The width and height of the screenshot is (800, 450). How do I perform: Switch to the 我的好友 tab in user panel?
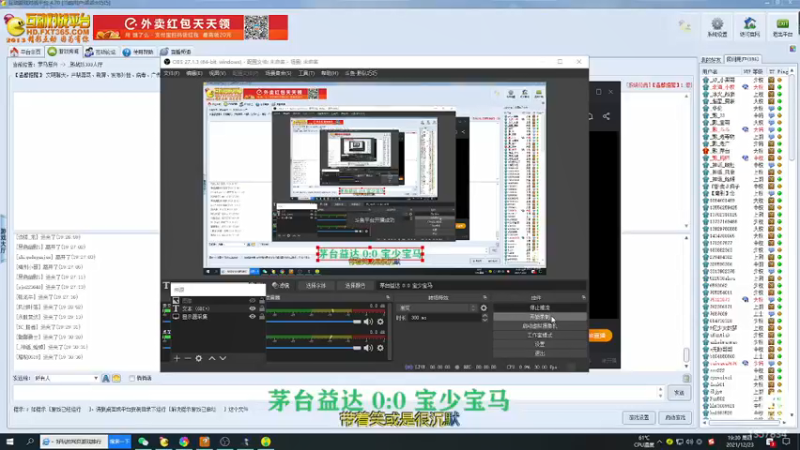711,60
